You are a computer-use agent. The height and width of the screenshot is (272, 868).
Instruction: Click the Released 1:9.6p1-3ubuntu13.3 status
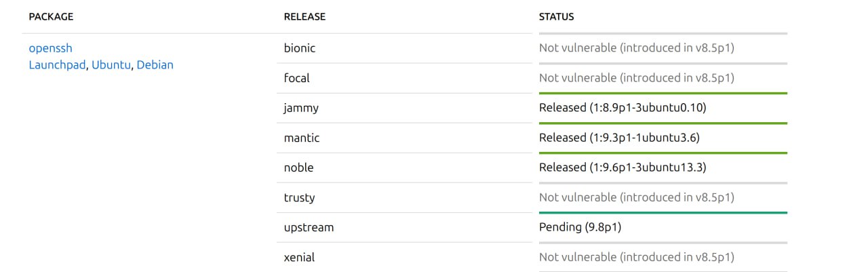623,168
